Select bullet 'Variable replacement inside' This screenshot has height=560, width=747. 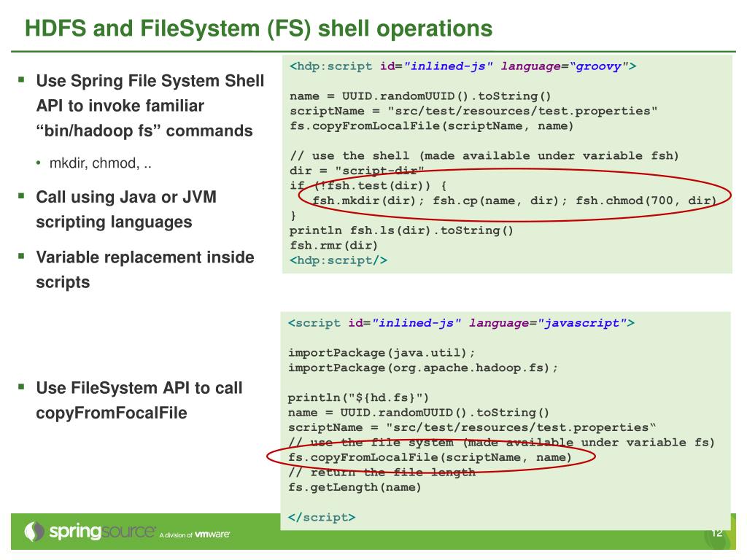pyautogui.click(x=145, y=257)
